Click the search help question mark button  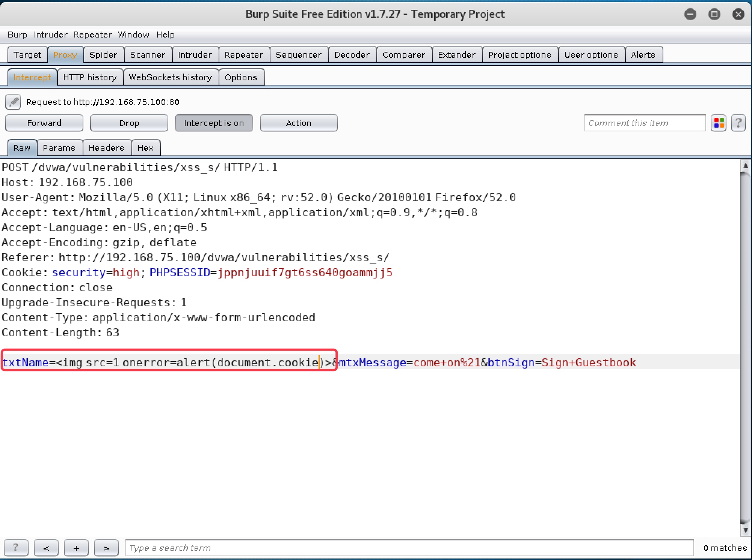pyautogui.click(x=16, y=548)
